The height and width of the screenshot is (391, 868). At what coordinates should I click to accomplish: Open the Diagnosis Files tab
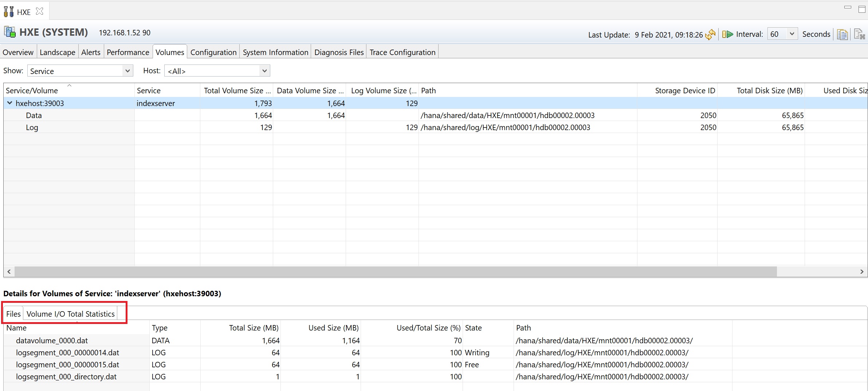coord(339,52)
